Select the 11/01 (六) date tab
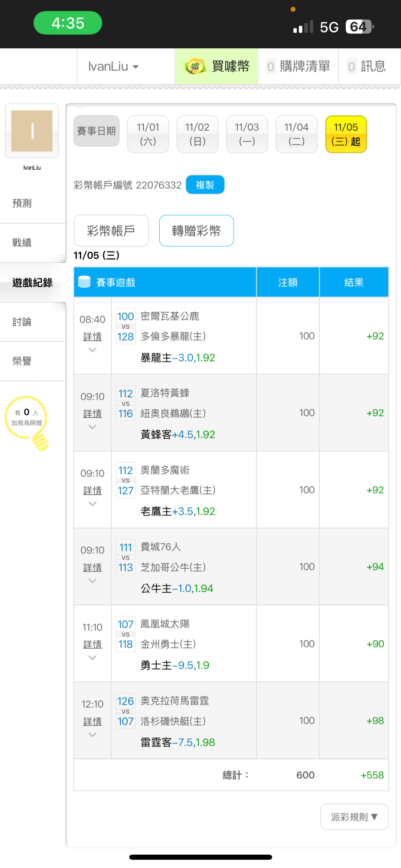Viewport: 401px width, 868px height. (148, 134)
